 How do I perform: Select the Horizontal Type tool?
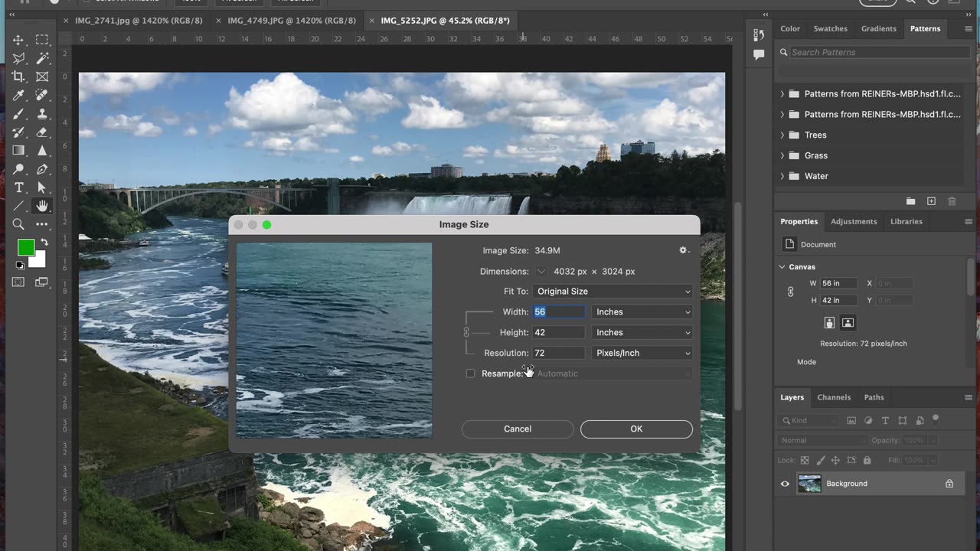[x=18, y=187]
